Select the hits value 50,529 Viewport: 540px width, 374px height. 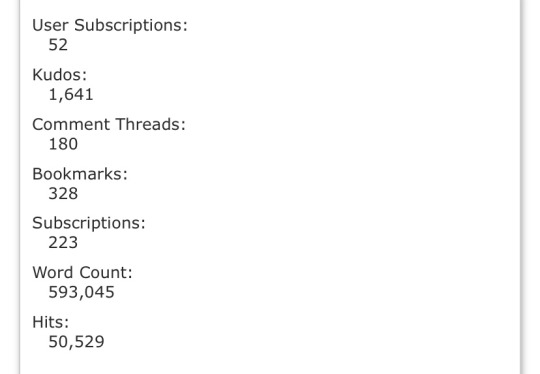point(76,342)
